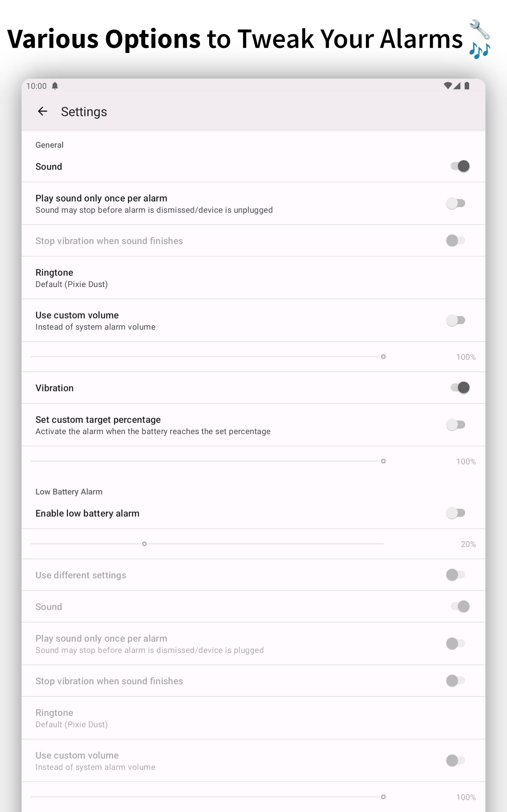Enable Play sound only once per alarm

(455, 203)
